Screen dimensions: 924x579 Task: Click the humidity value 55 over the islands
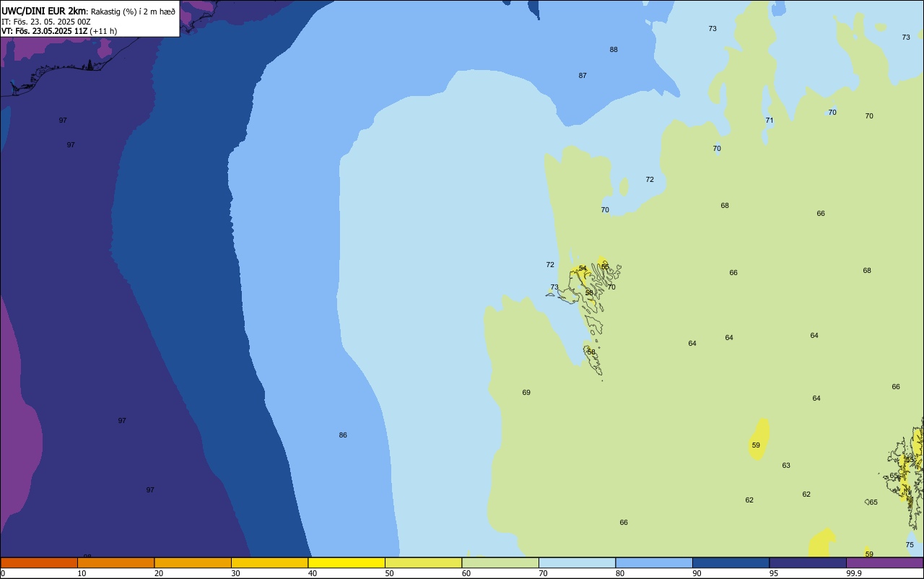coord(605,267)
